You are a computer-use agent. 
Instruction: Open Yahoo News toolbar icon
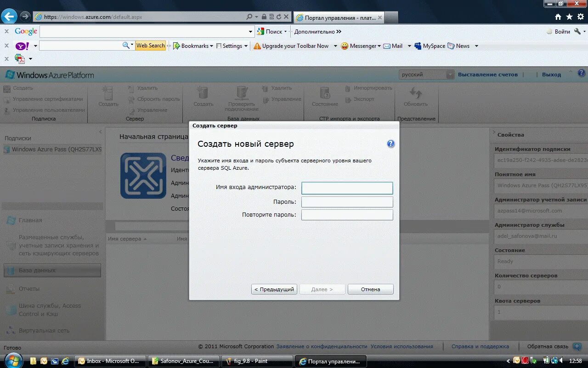(451, 46)
